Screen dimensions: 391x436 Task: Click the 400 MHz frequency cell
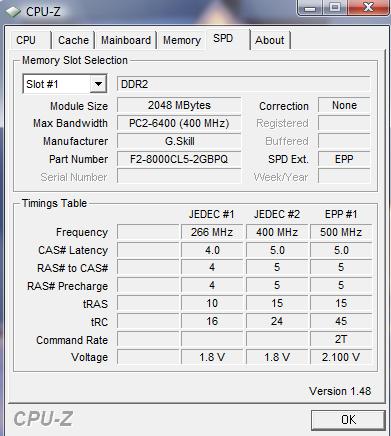277,232
